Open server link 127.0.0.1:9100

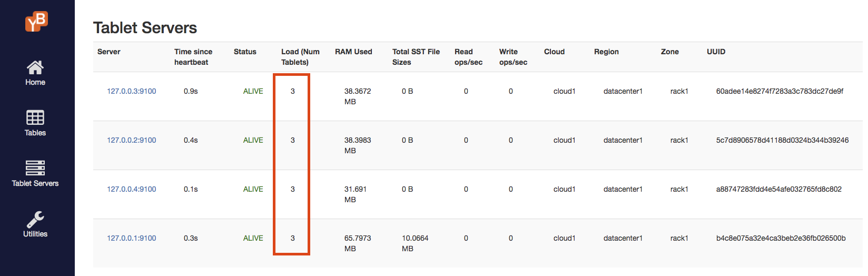132,238
